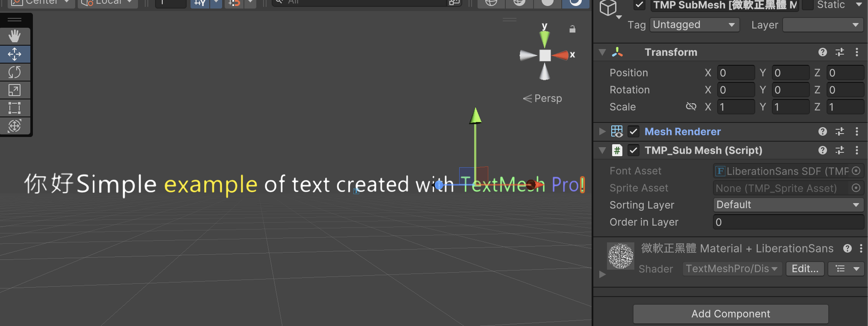Toggle the Mesh Renderer enabled checkbox

633,131
